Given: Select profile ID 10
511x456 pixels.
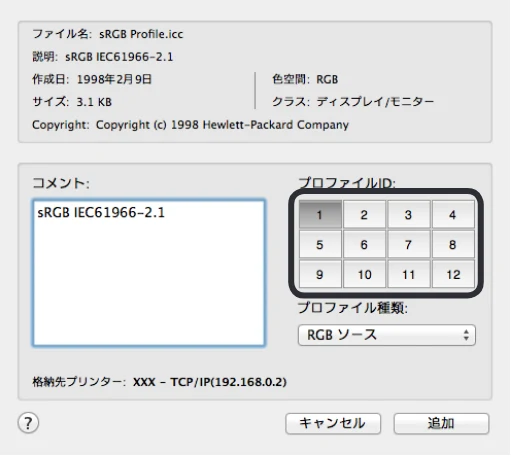Looking at the screenshot, I should point(364,274).
